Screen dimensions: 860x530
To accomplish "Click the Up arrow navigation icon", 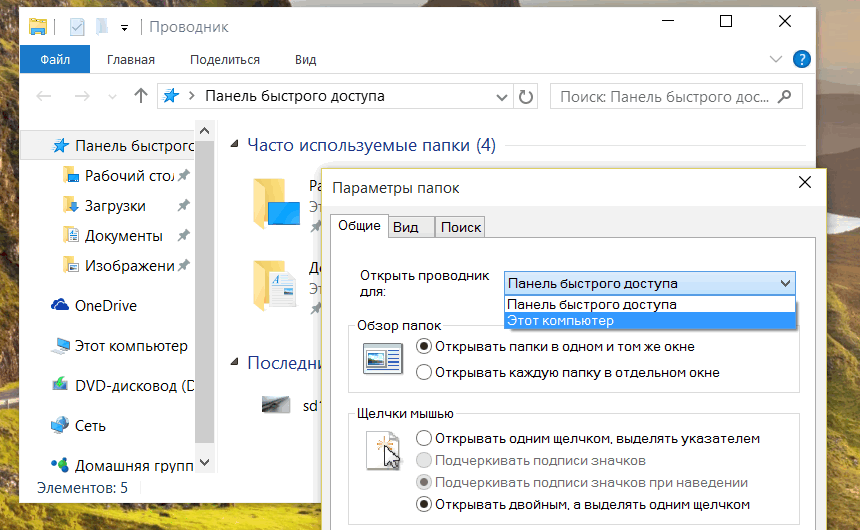I will click(141, 96).
